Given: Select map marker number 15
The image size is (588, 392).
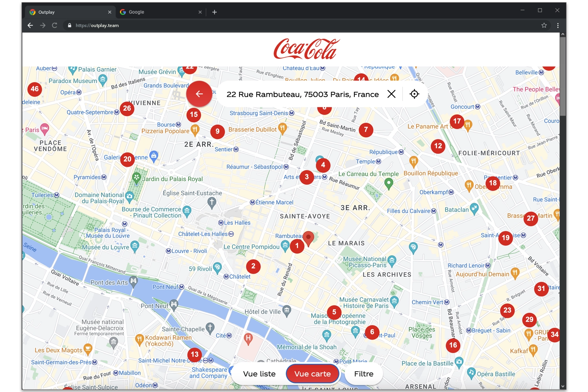Looking at the screenshot, I should click(x=194, y=115).
